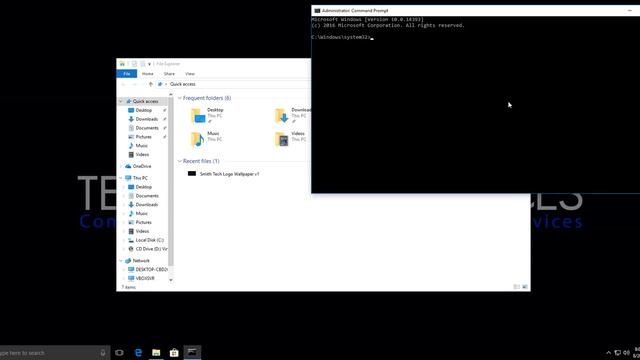
Task: Open the Store from taskbar
Action: 174,353
